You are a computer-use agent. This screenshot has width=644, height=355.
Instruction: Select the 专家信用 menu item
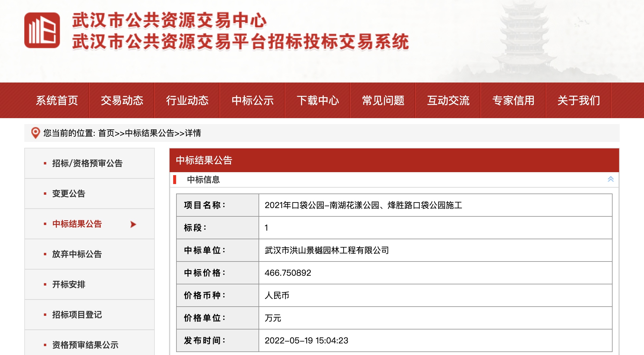pos(513,101)
